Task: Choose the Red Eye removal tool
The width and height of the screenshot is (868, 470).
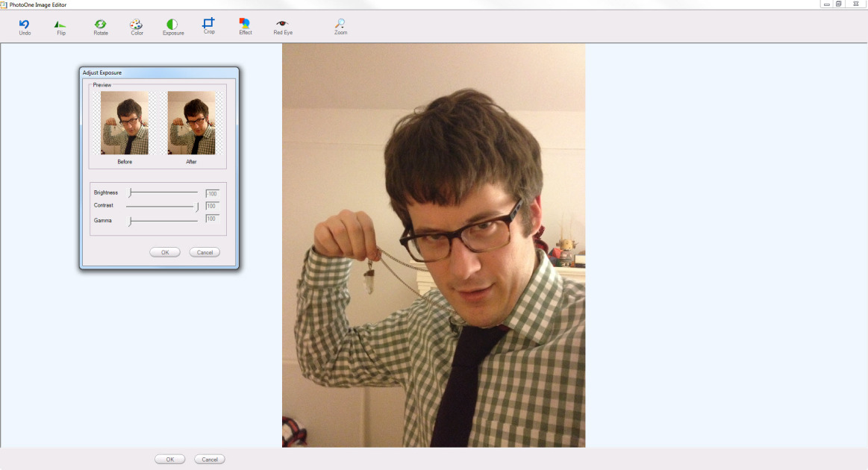Action: pyautogui.click(x=282, y=25)
